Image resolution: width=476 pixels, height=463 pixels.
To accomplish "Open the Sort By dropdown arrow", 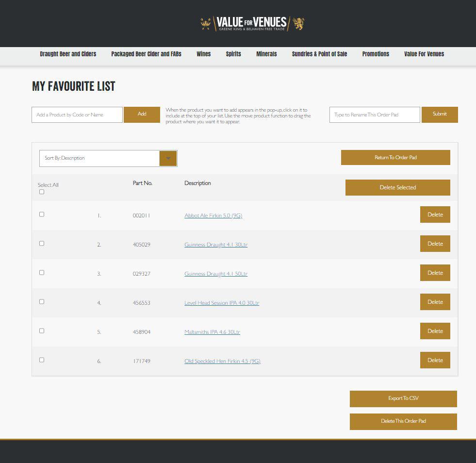I will point(168,158).
